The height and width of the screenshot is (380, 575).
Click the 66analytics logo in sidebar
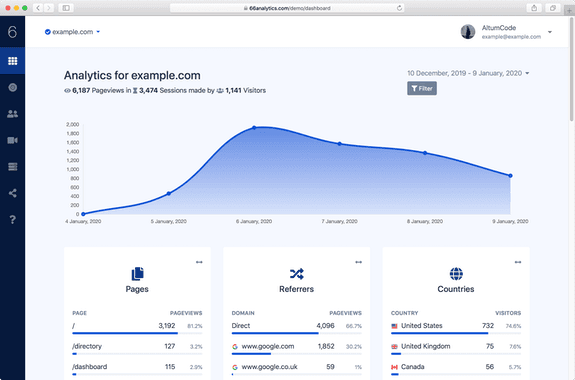point(12,32)
